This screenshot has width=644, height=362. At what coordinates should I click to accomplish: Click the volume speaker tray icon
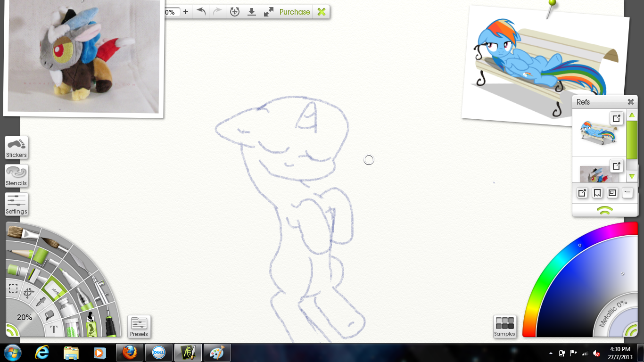pos(596,353)
